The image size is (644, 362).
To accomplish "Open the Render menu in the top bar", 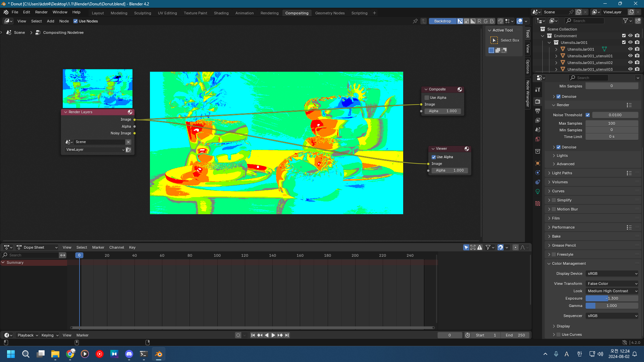I will tap(41, 12).
